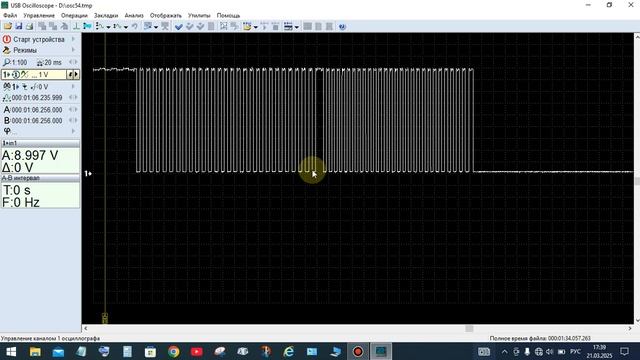
Task: Click the F:0 Hz frequency reading
Action: 21,202
